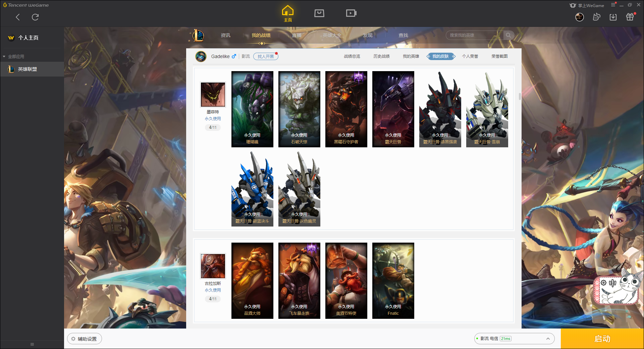Screen dimensions: 644x349
Task: Click the yellow 启动 launch button
Action: (x=602, y=339)
